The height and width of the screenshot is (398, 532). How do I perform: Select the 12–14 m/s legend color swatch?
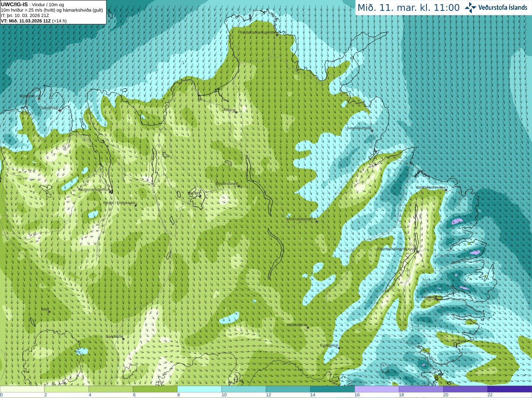tap(288, 389)
